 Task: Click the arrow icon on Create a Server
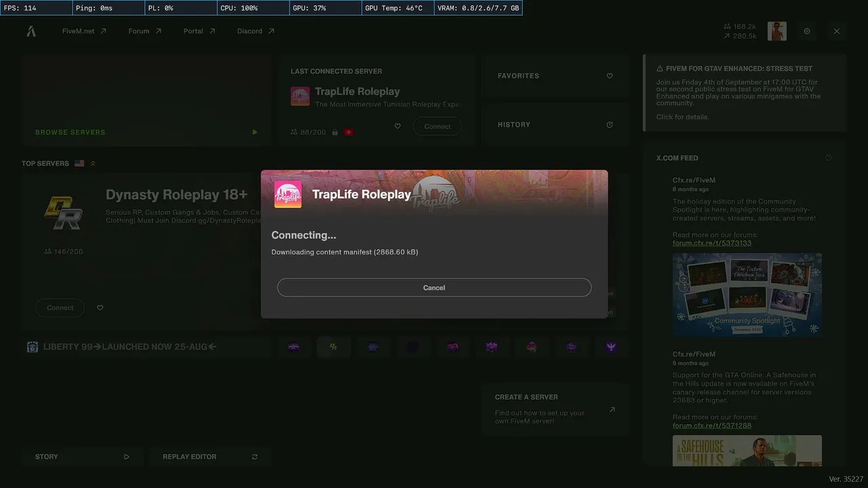coord(612,409)
